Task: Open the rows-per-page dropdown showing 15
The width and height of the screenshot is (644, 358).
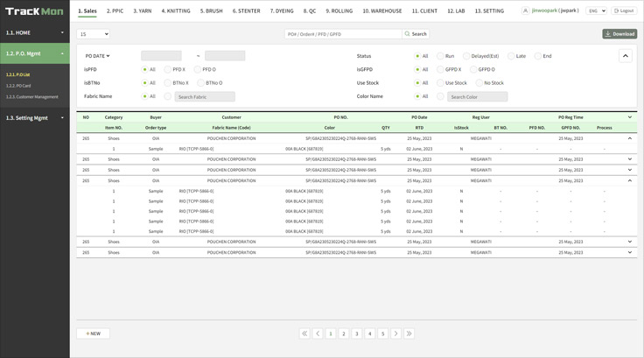Action: pyautogui.click(x=94, y=34)
